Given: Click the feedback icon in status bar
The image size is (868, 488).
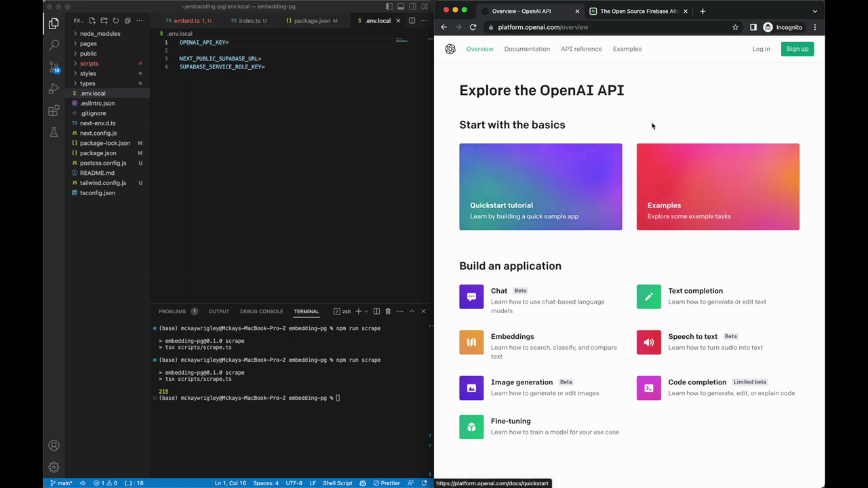Looking at the screenshot, I should (410, 483).
